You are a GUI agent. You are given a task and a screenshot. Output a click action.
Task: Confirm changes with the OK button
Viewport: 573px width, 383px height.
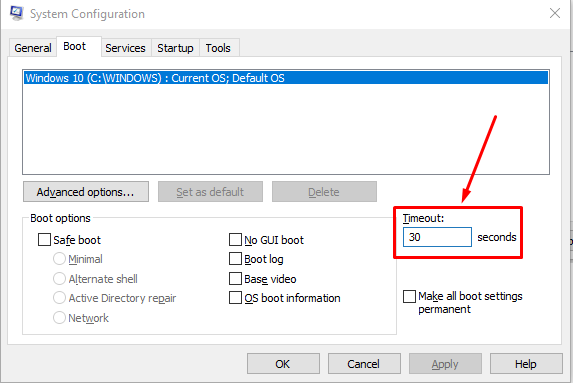[283, 364]
